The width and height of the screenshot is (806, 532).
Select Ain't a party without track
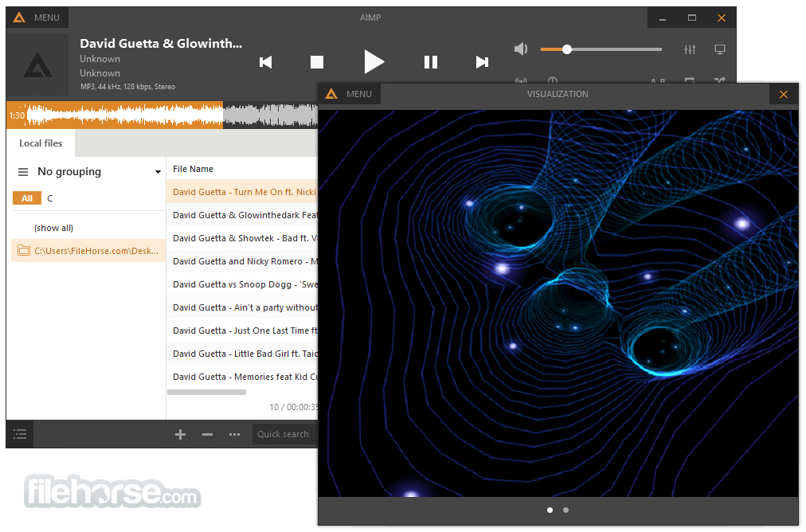click(x=243, y=307)
